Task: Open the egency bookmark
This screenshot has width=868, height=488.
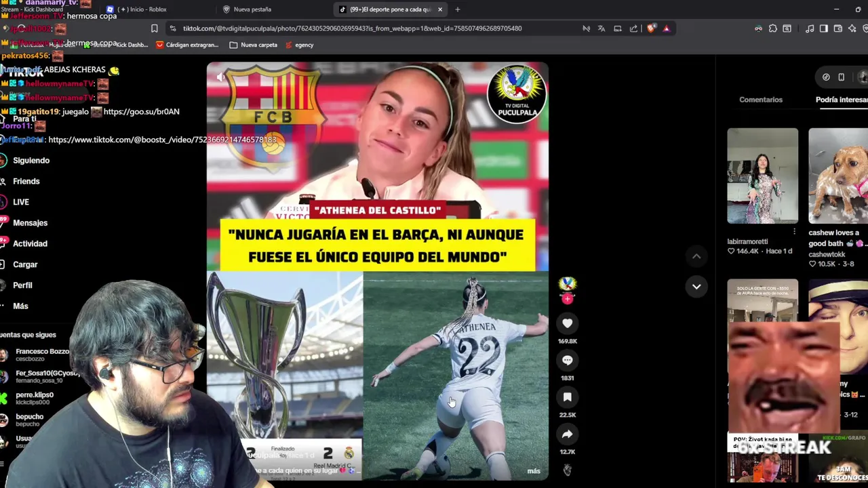Action: tap(300, 45)
